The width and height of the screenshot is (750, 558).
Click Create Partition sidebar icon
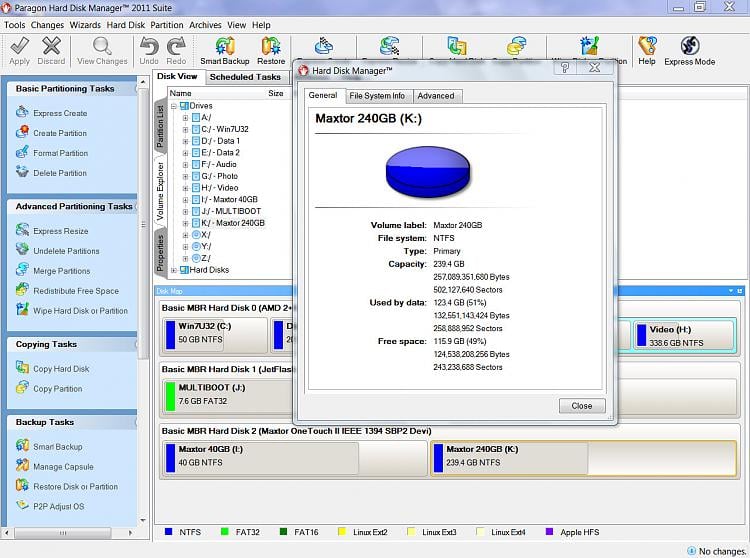[22, 132]
